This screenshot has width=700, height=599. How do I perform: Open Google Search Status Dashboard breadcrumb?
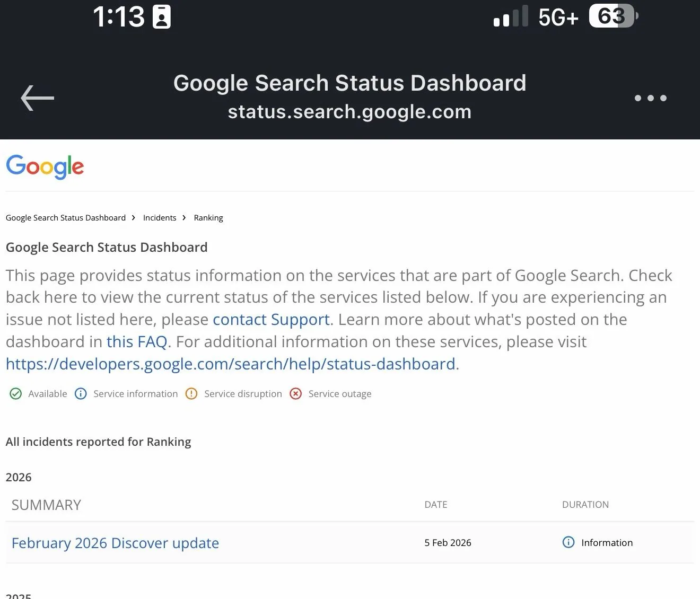click(66, 218)
